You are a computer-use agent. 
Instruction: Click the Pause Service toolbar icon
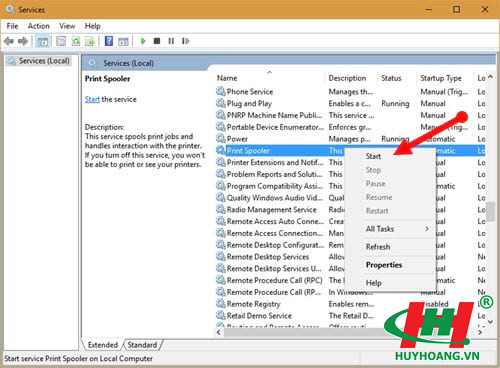pyautogui.click(x=171, y=41)
